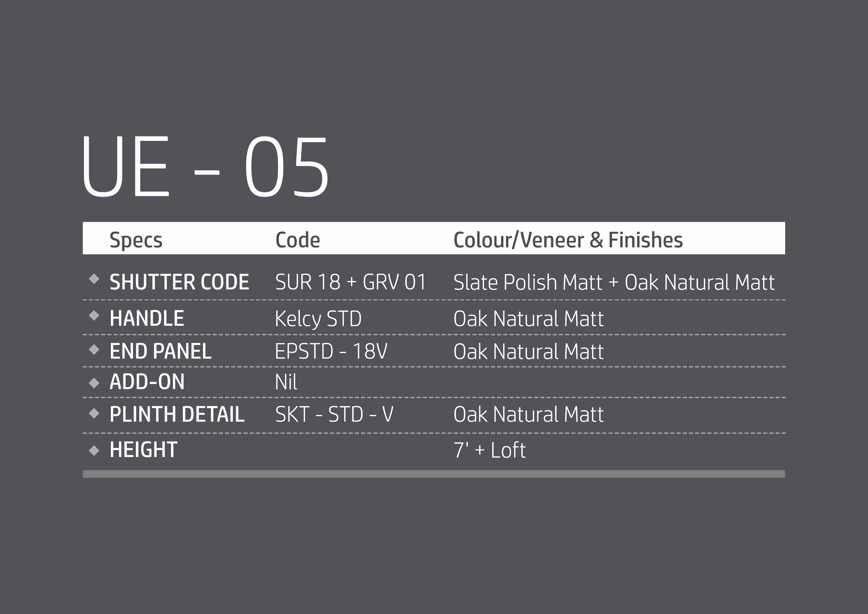The height and width of the screenshot is (614, 868).
Task: Click the diamond bullet beside PLINTH DETAIL
Action: [x=94, y=414]
